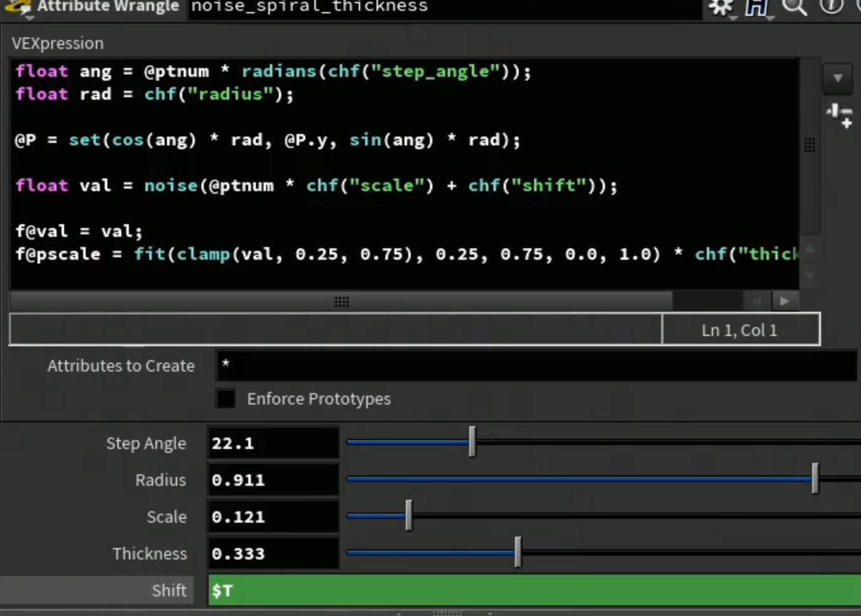Click the Attributes to Create field
The image size is (861, 616).
tap(537, 366)
